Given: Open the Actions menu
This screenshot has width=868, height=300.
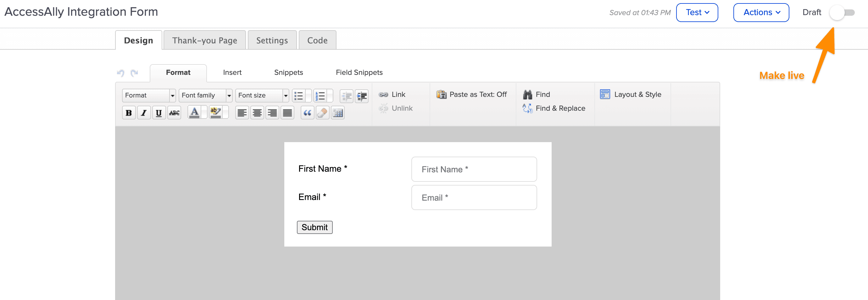Looking at the screenshot, I should coord(761,12).
